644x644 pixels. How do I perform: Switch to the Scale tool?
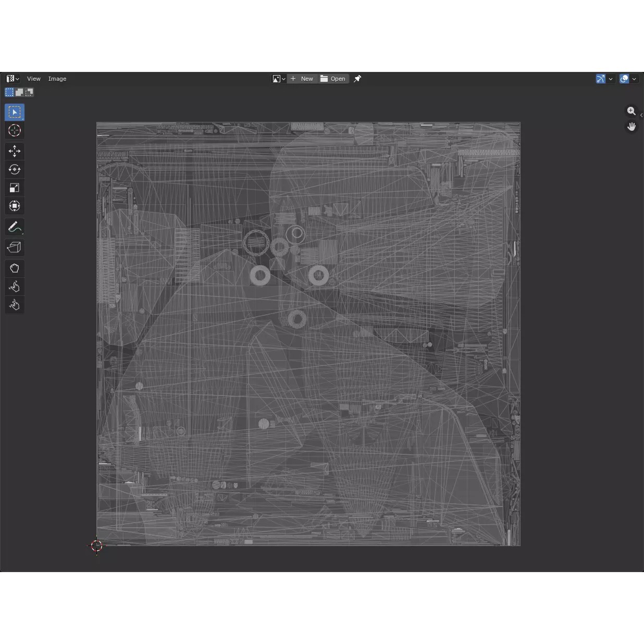click(x=15, y=188)
